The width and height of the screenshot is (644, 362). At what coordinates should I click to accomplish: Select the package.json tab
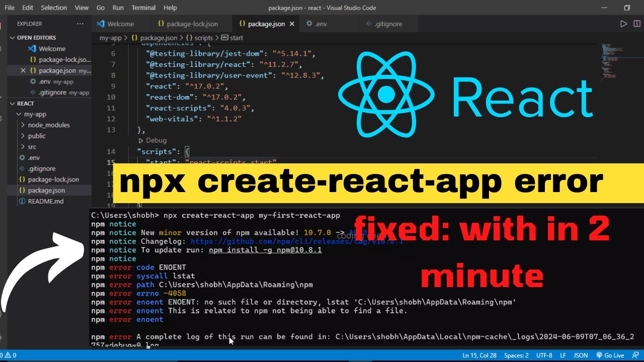[266, 24]
